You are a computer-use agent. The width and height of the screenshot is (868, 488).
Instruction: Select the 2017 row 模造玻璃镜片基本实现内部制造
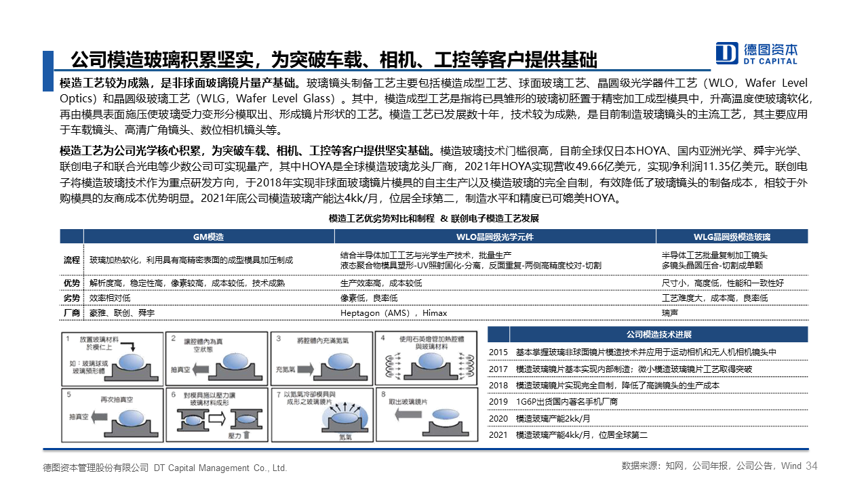pos(648,369)
